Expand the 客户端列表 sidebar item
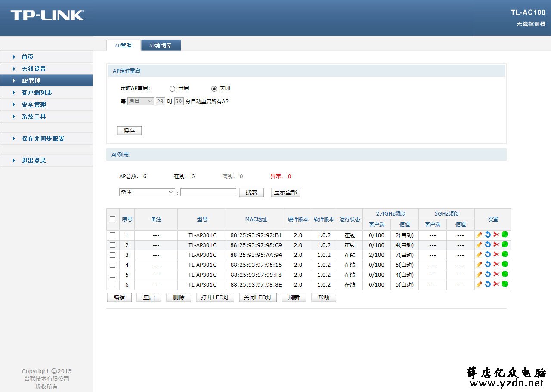 pos(46,93)
